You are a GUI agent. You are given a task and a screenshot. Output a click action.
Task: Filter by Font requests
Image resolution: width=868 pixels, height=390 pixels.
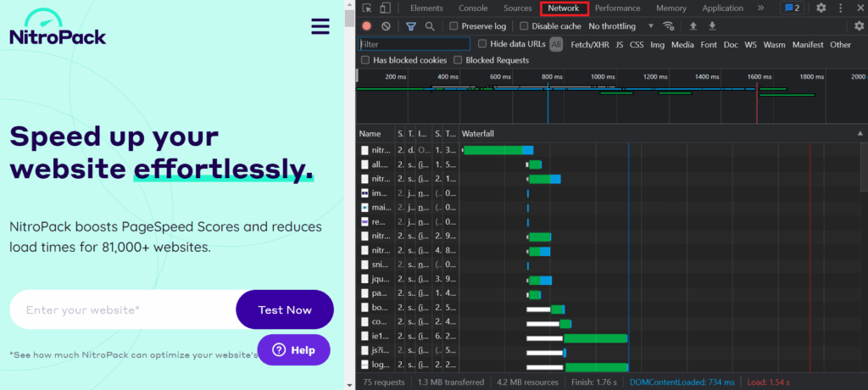pos(709,45)
